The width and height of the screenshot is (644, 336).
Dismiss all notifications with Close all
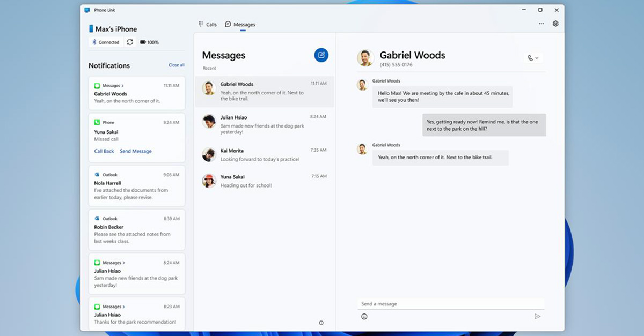177,65
